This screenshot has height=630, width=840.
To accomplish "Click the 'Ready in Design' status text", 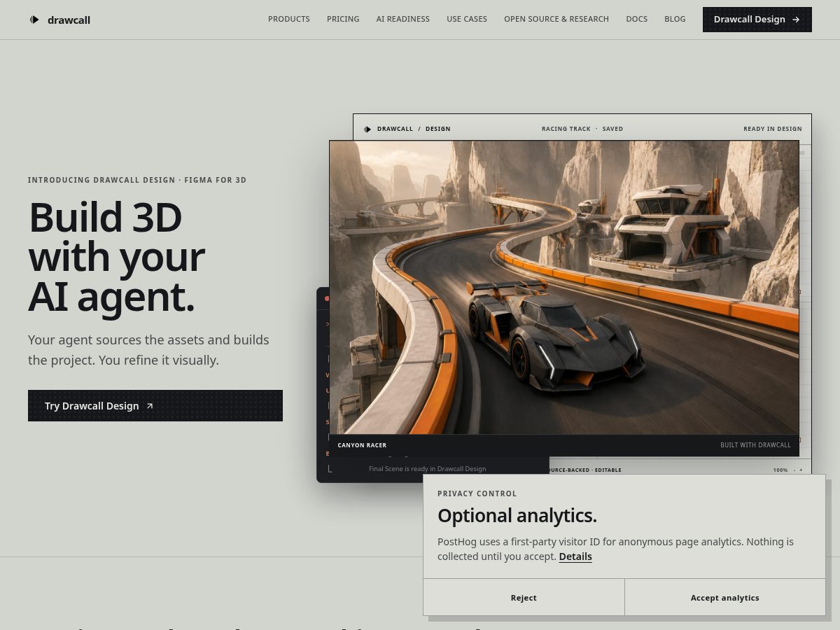I will click(x=773, y=129).
